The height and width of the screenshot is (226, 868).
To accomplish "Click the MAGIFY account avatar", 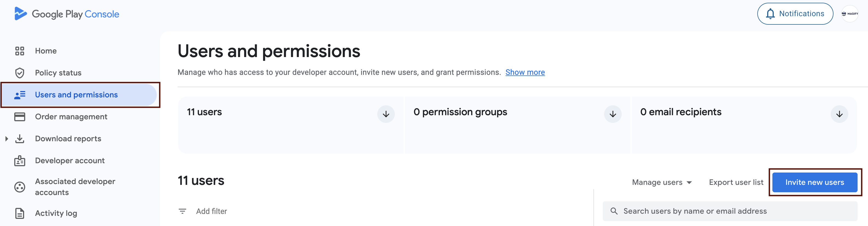I will 849,14.
